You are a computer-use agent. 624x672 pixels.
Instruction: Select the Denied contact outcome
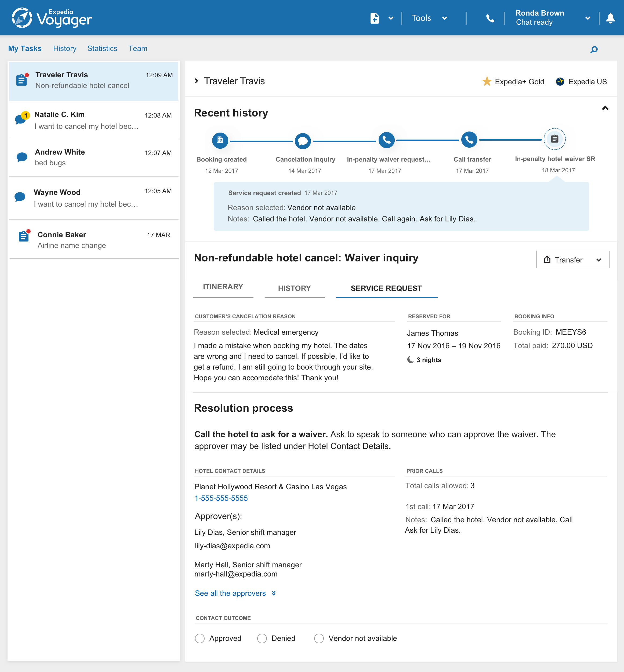pos(262,638)
